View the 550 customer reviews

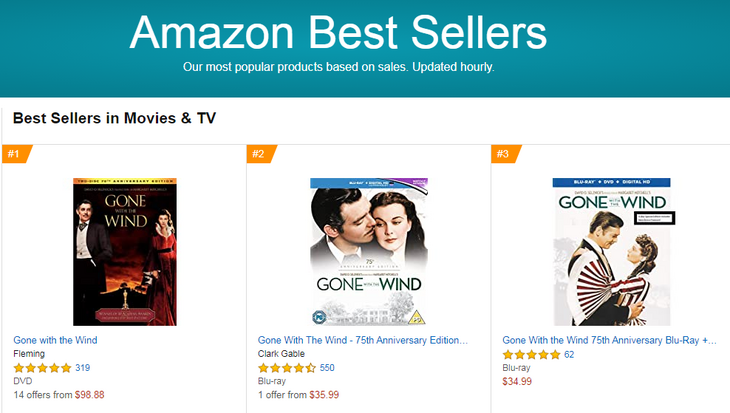tap(327, 368)
